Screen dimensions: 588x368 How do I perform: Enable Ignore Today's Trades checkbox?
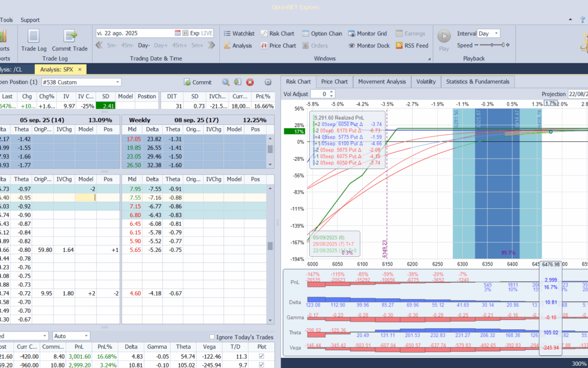[213, 336]
